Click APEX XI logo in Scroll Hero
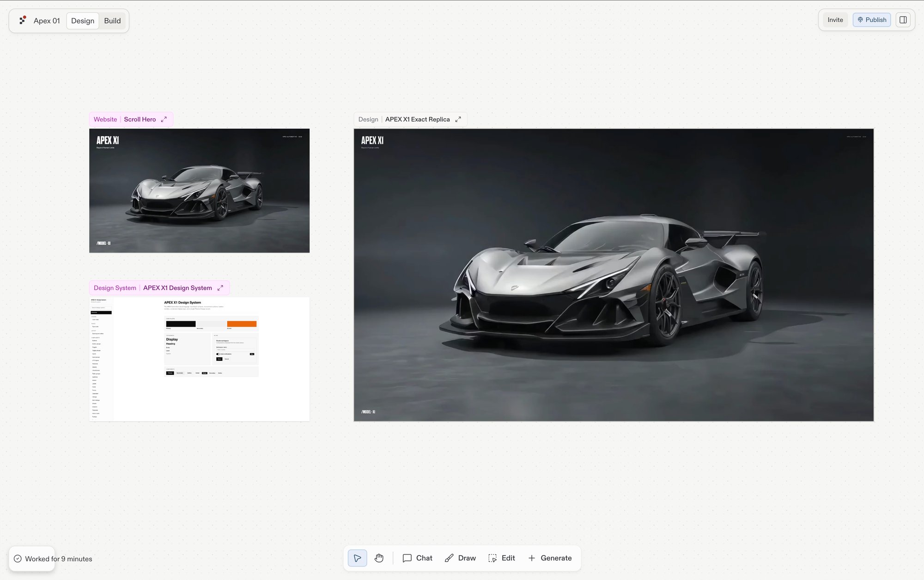The height and width of the screenshot is (580, 924). click(108, 140)
